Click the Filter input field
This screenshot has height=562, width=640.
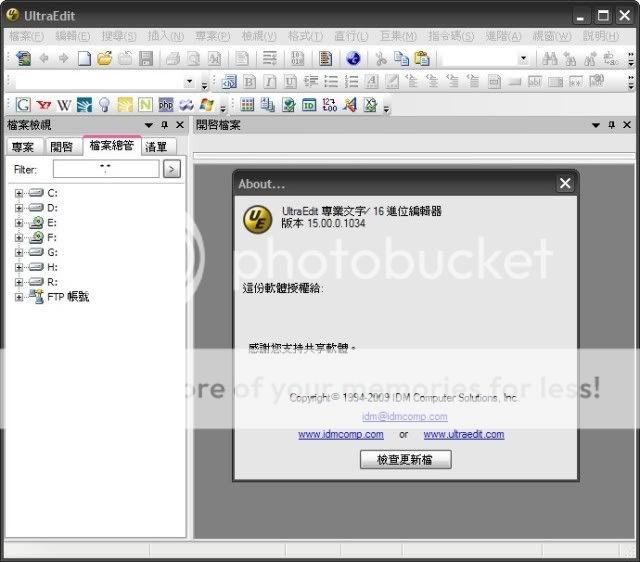click(105, 169)
